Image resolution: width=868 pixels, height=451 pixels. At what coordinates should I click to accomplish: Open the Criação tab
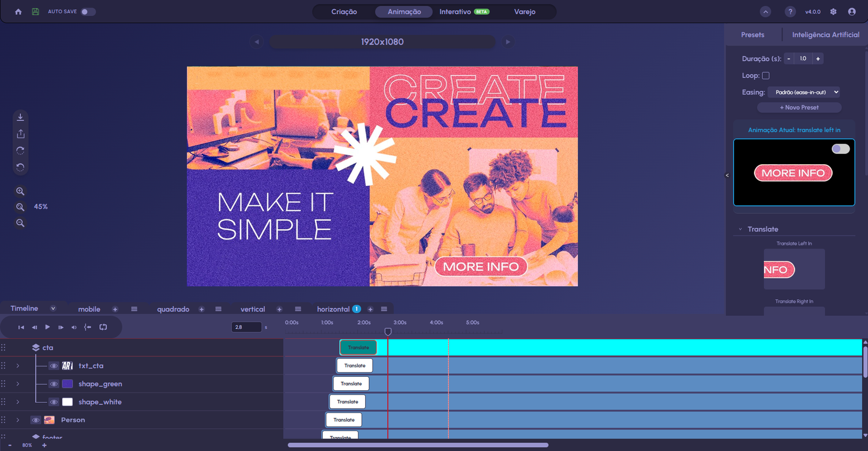[344, 11]
